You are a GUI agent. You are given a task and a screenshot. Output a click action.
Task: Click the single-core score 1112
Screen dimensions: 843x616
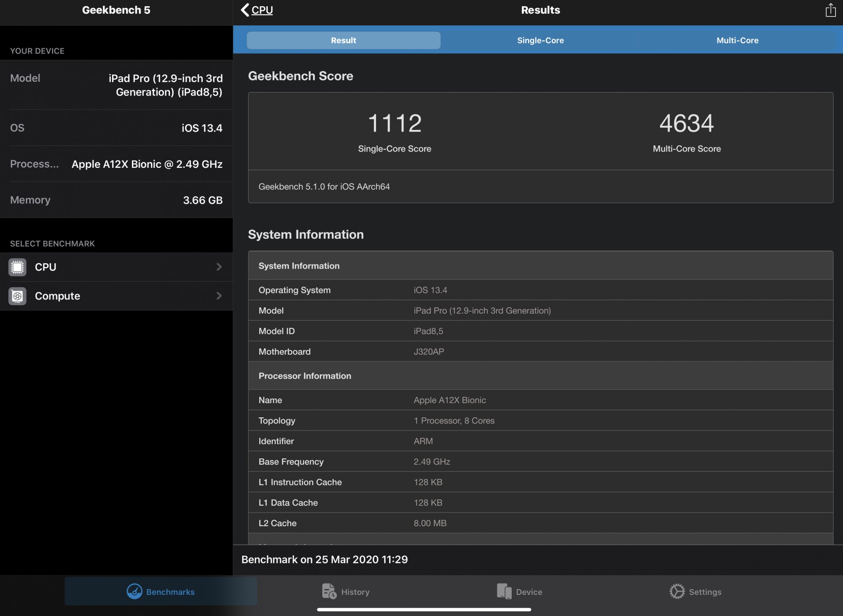(395, 123)
